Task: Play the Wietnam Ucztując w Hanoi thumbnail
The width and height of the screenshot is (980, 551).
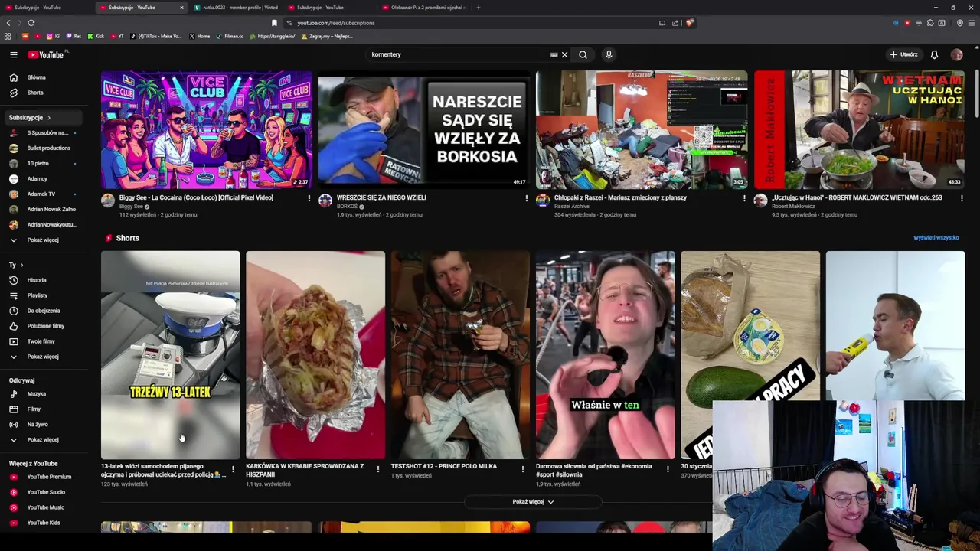Action: click(x=859, y=129)
